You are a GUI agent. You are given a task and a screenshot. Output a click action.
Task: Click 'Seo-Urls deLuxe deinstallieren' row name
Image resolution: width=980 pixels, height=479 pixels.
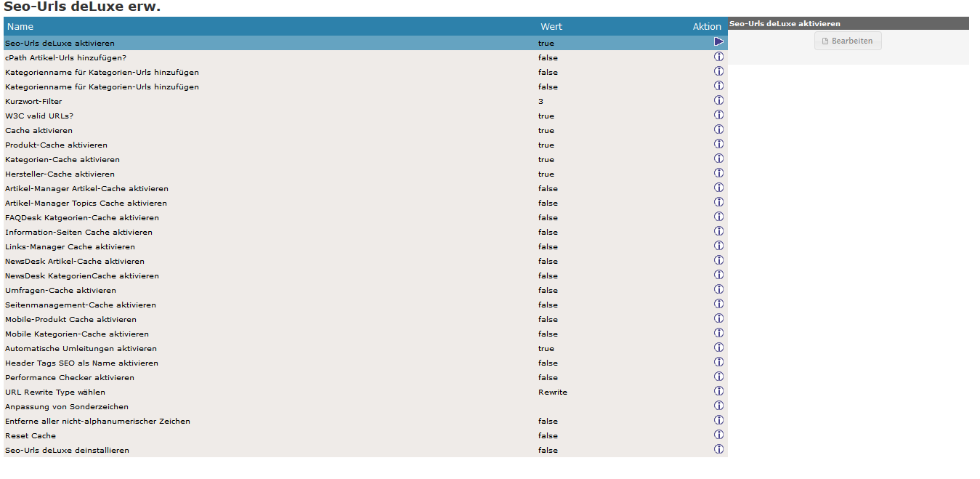click(x=67, y=451)
